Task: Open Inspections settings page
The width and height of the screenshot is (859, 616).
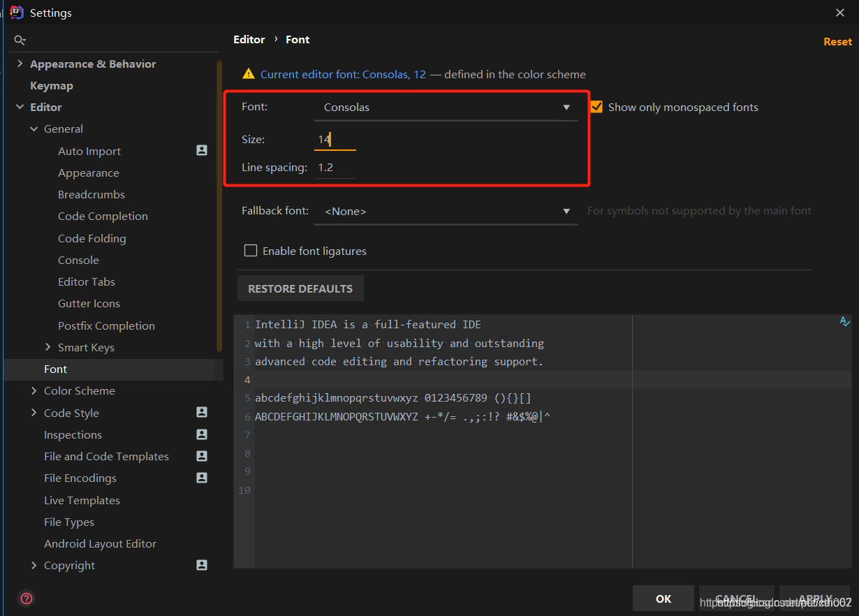Action: click(73, 434)
